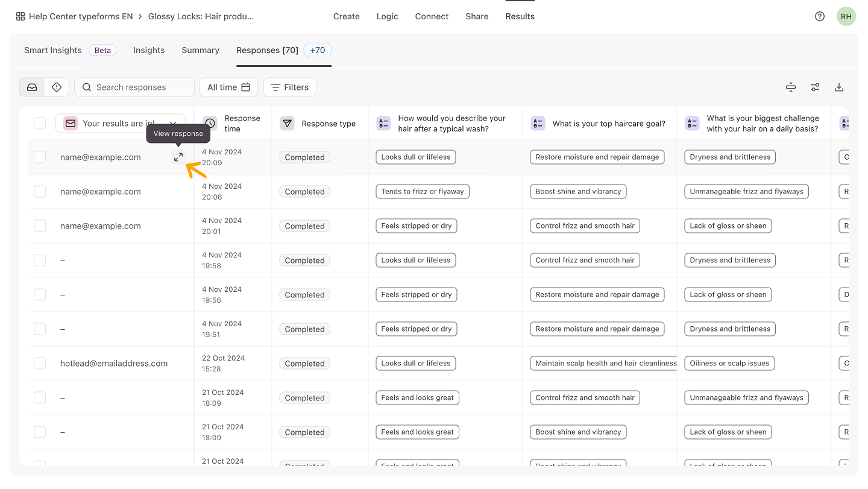868x489 pixels.
Task: Select the response from 4 Nov 2024 20:01
Action: pyautogui.click(x=40, y=226)
